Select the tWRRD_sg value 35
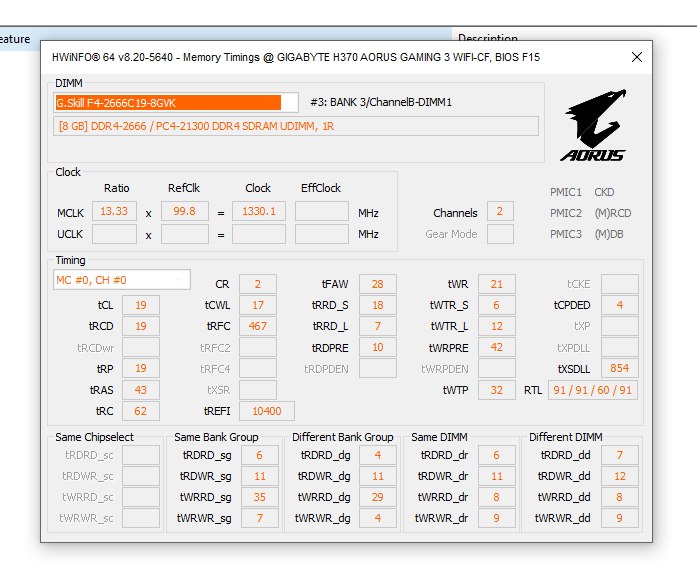This screenshot has height=567, width=697. click(260, 497)
